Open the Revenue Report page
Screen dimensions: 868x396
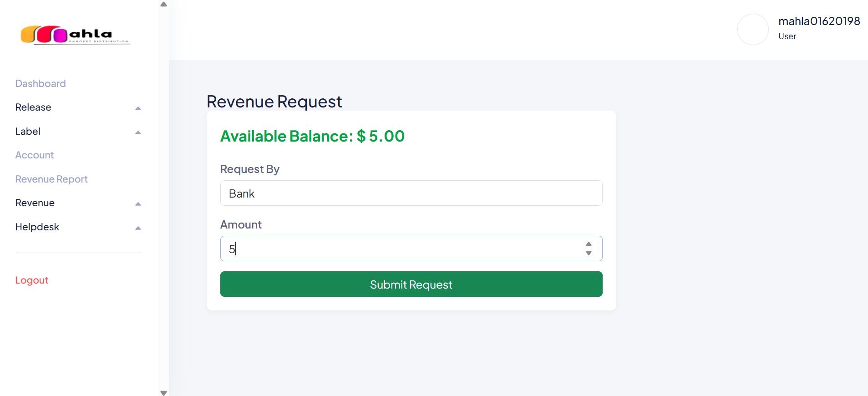point(51,179)
